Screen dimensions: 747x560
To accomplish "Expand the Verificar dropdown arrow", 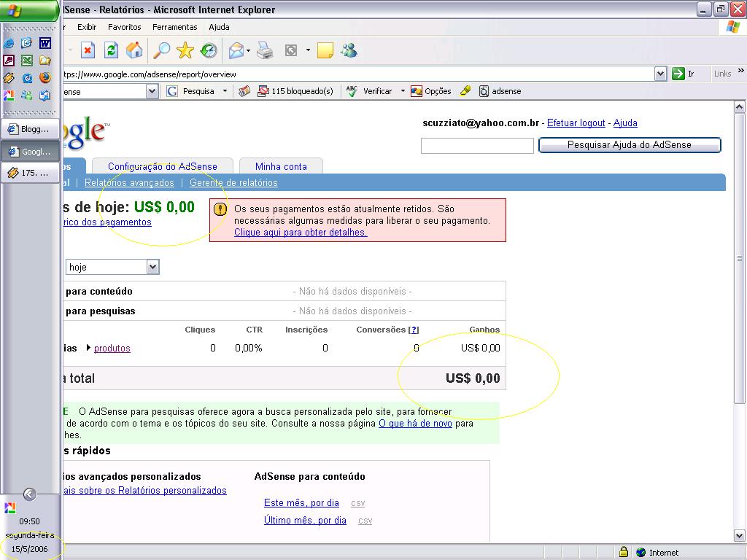I will pos(403,91).
